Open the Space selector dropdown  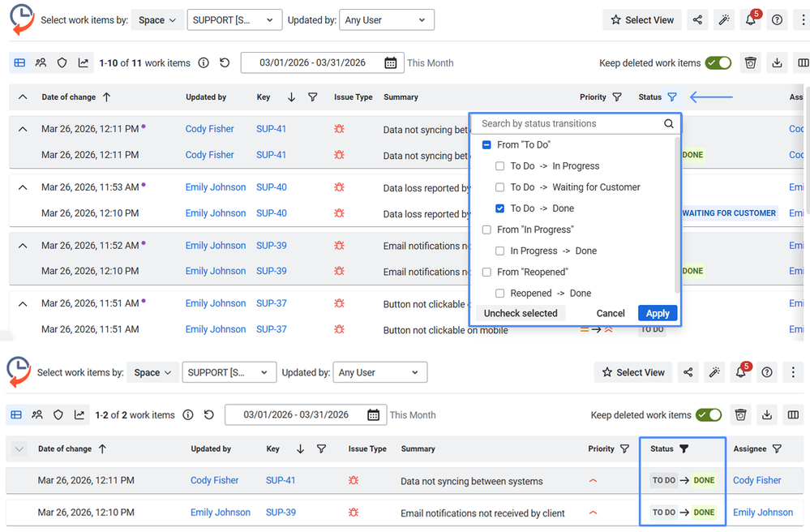coord(157,19)
